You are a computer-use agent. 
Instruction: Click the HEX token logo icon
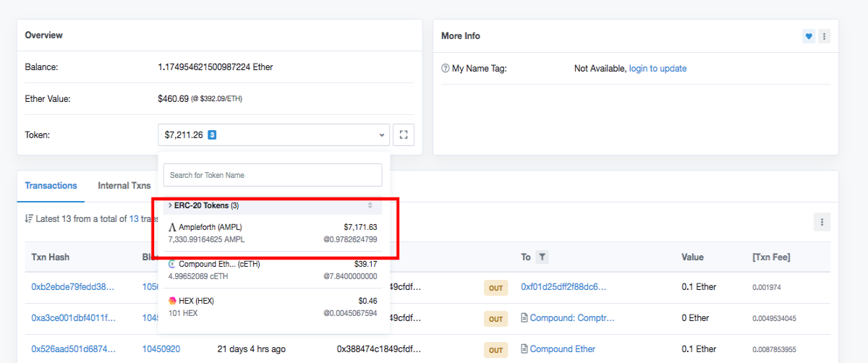point(172,301)
